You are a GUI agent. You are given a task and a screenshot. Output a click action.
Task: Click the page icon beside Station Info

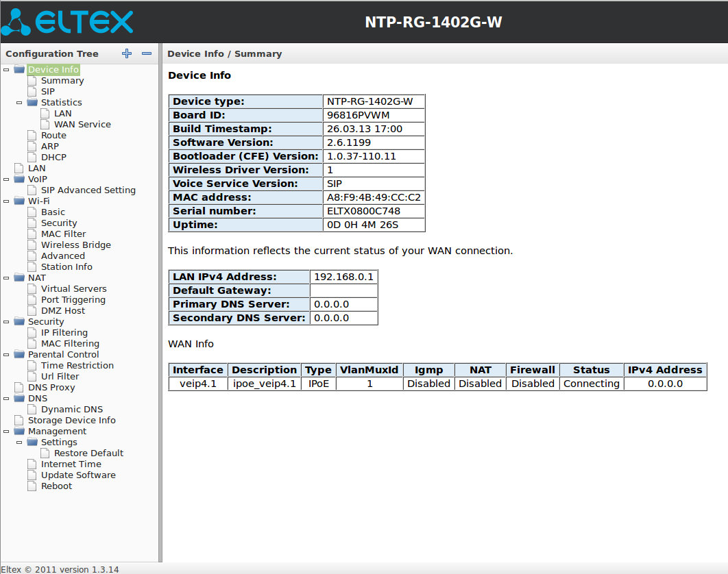point(32,267)
